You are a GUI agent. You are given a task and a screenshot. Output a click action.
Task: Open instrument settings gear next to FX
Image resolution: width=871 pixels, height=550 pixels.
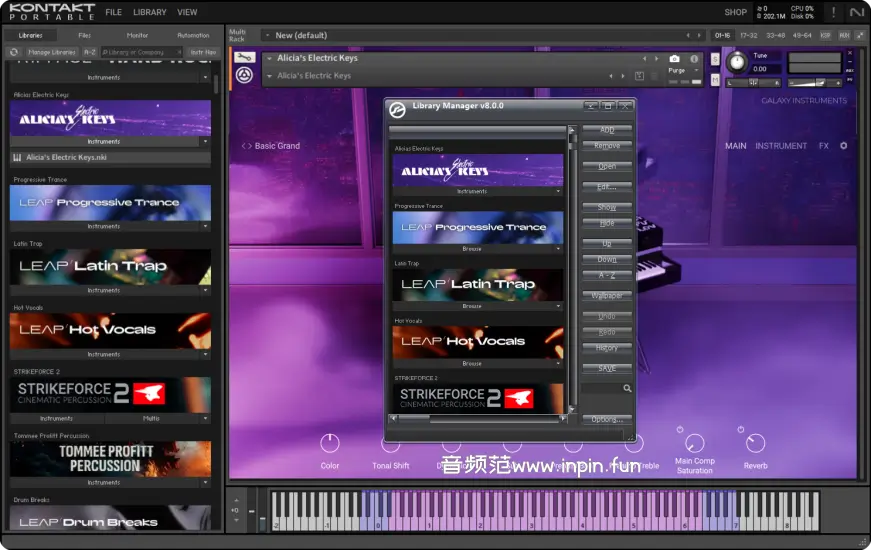[x=843, y=146]
